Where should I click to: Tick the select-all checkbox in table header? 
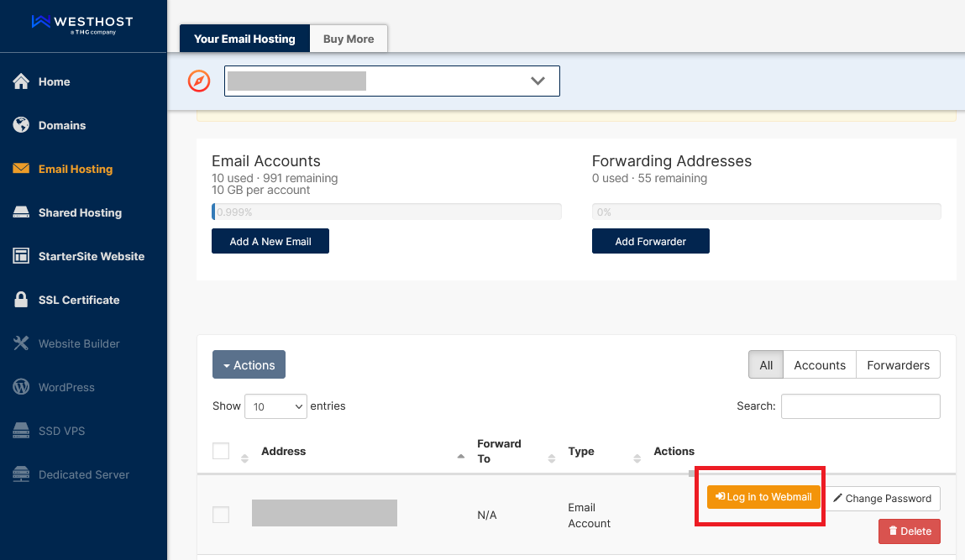click(221, 451)
